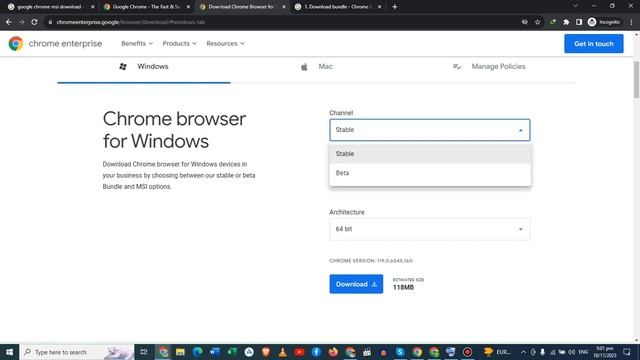Open Task View in the taskbar
640x360 pixels.
(x=144, y=352)
